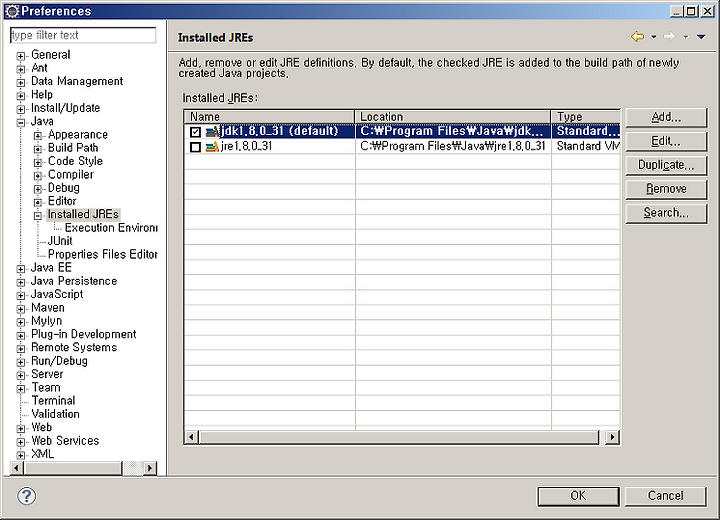The width and height of the screenshot is (720, 520).
Task: Click the help question mark icon
Action: pyautogui.click(x=27, y=496)
